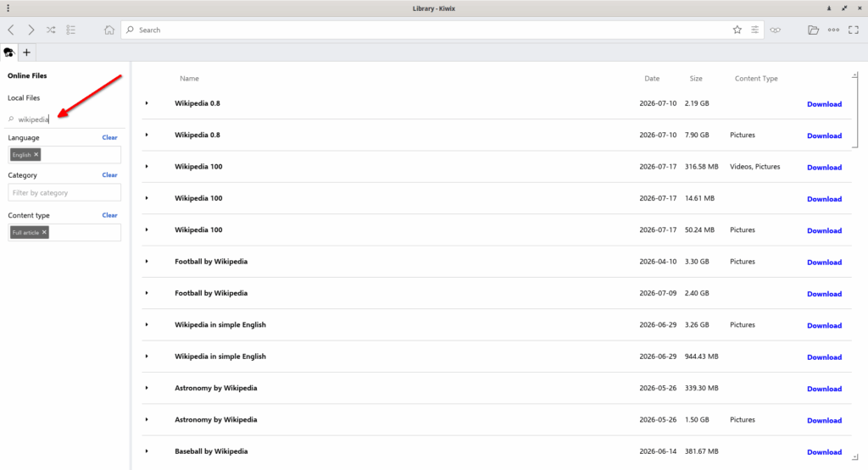This screenshot has width=868, height=470.
Task: Expand the 14.61 MB Wikipedia 100 row
Action: pyautogui.click(x=147, y=198)
